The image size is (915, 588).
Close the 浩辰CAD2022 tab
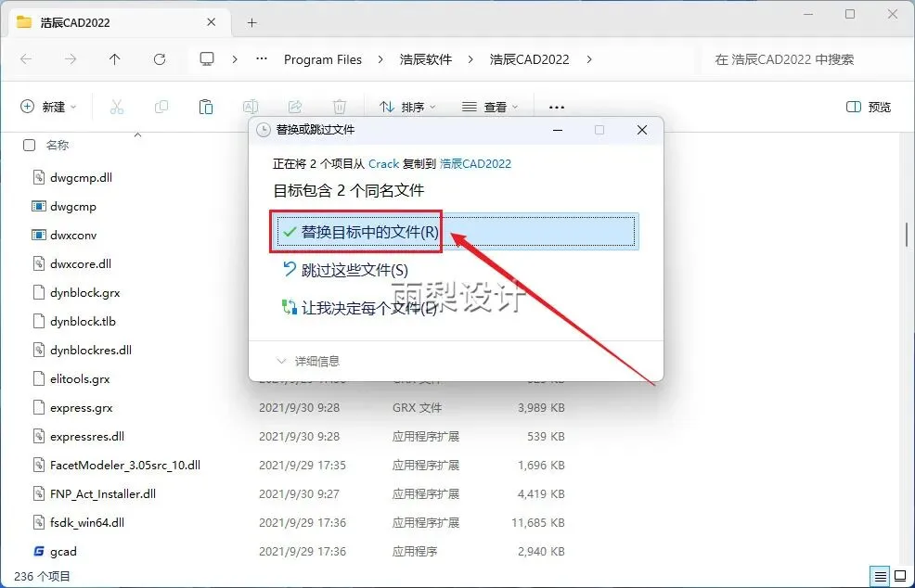click(212, 22)
